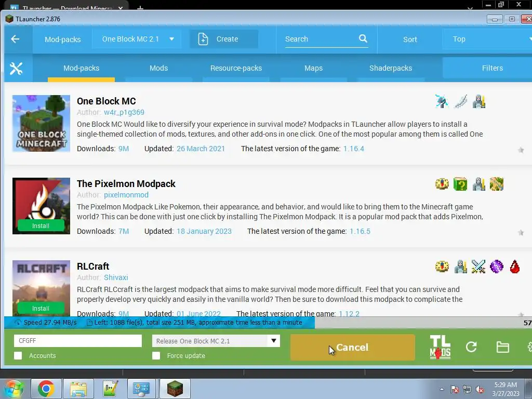Open the game folder icon
Viewport: 532px width, 399px height.
[x=502, y=347]
